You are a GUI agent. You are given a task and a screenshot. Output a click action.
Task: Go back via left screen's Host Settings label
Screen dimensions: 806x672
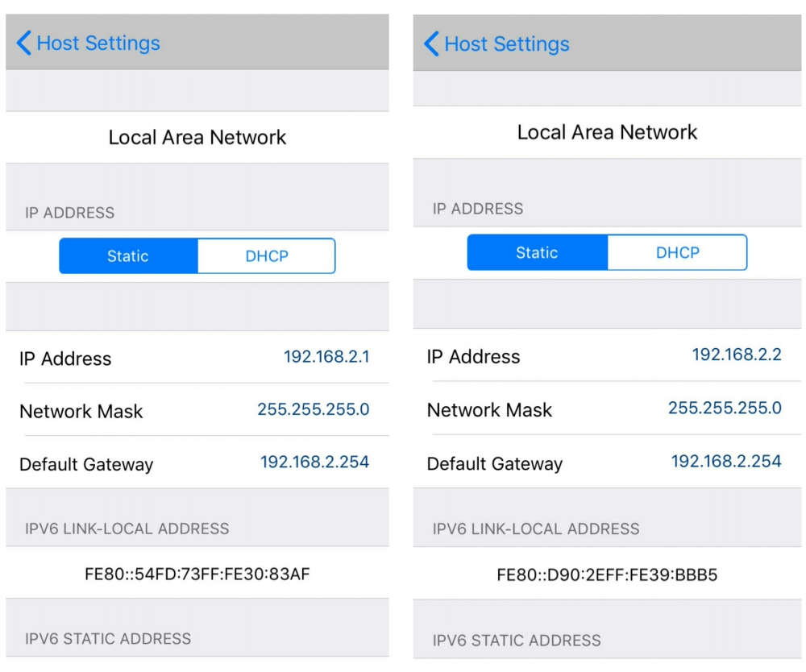[x=98, y=44]
